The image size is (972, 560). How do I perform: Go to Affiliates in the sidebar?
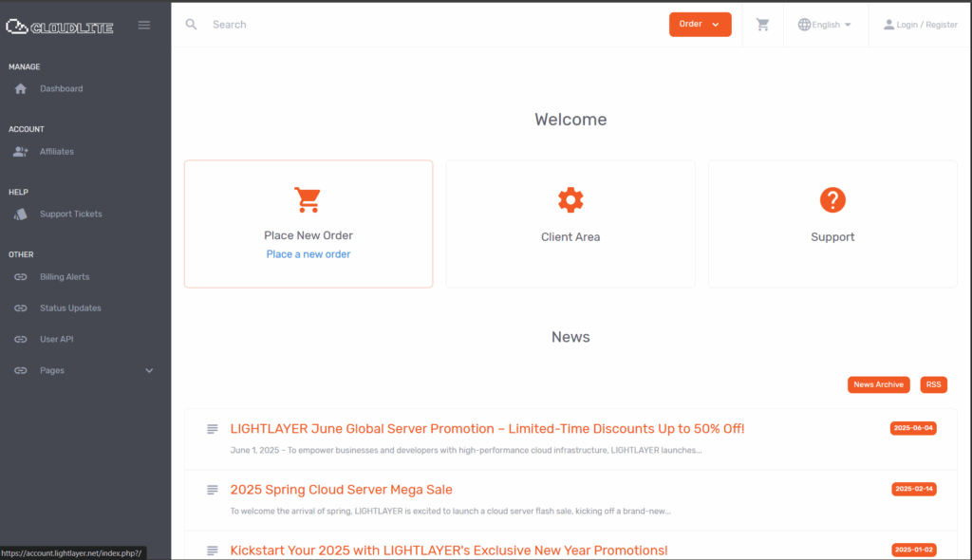pos(56,151)
